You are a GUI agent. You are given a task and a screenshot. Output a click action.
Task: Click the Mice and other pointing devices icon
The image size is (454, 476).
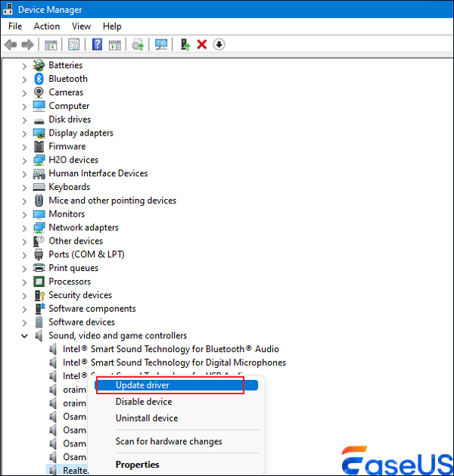(39, 201)
